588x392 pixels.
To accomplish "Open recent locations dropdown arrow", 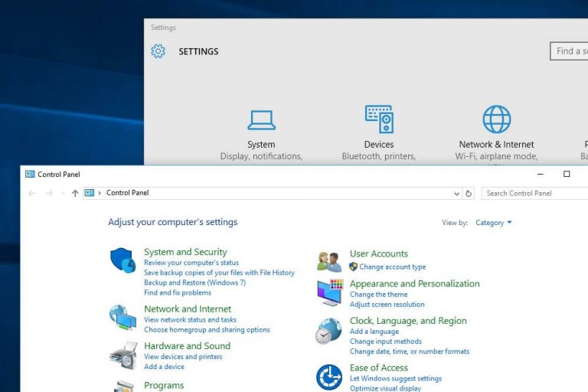I will pos(63,193).
